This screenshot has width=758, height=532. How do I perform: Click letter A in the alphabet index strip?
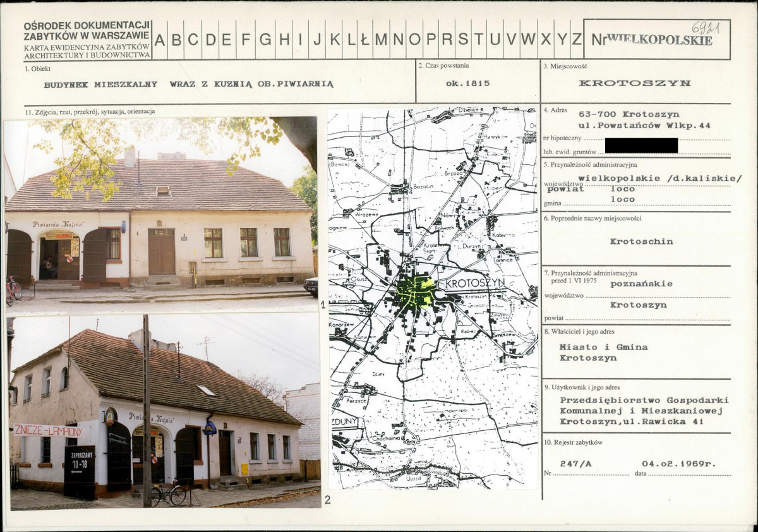point(160,39)
